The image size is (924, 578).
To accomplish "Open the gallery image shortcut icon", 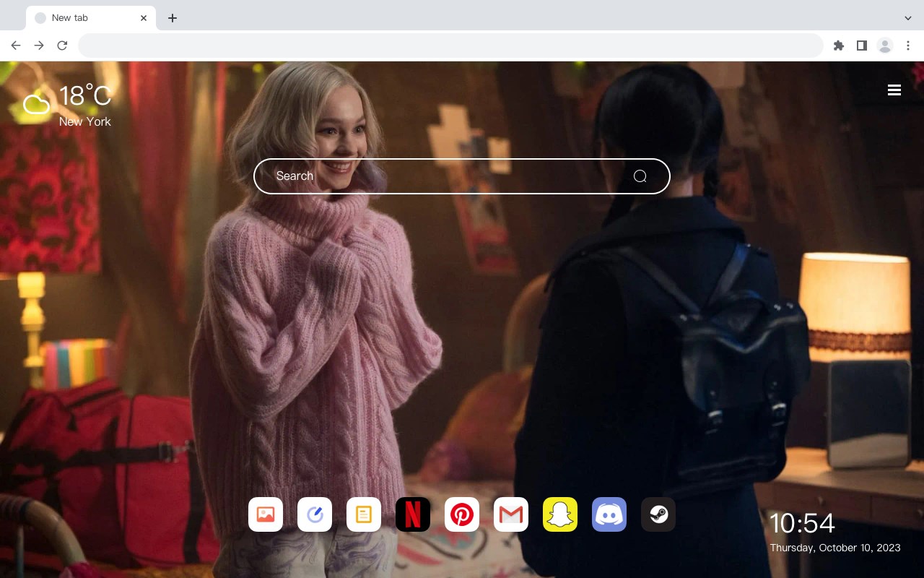I will 266,514.
